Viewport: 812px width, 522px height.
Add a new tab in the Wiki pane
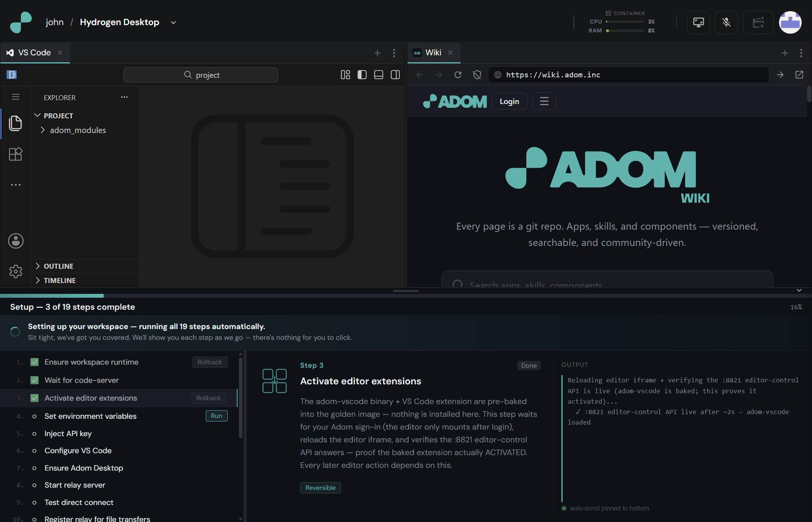click(x=785, y=53)
